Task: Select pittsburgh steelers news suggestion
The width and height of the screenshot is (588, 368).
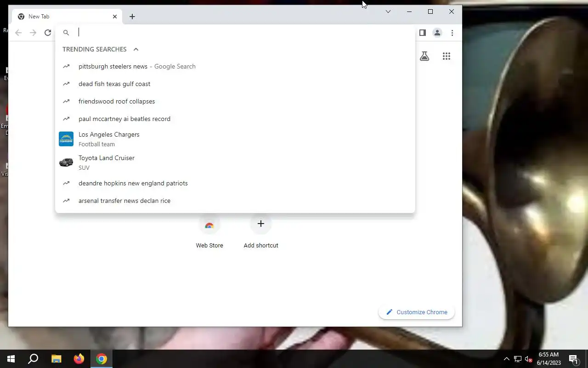Action: [235, 66]
